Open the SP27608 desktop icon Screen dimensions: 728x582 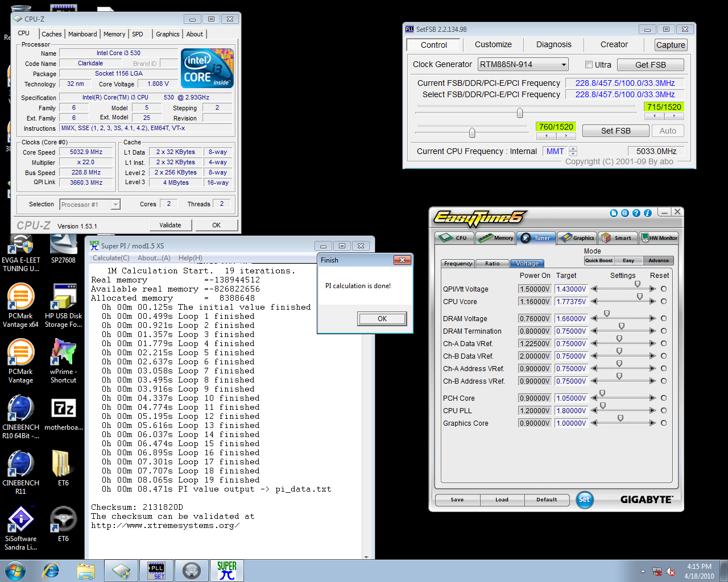coord(63,250)
